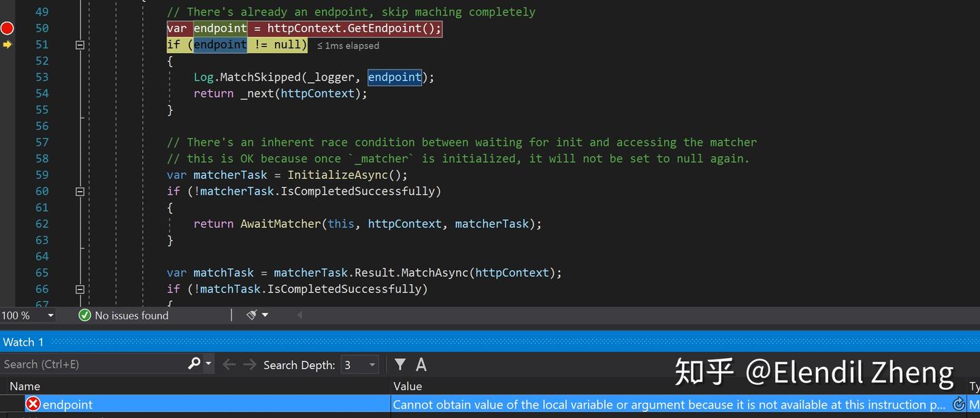Select the Watch 1 tab
The image size is (980, 418).
click(23, 341)
